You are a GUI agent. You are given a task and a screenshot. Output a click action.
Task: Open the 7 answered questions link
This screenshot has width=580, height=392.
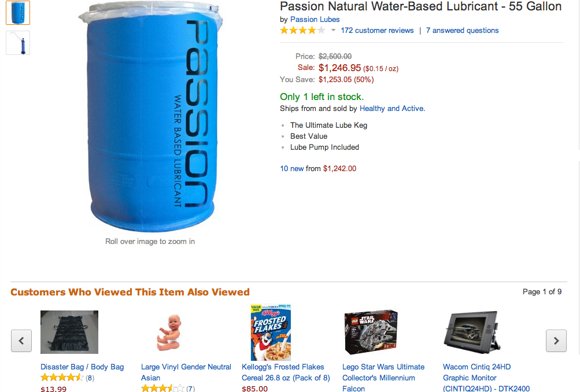click(x=462, y=30)
